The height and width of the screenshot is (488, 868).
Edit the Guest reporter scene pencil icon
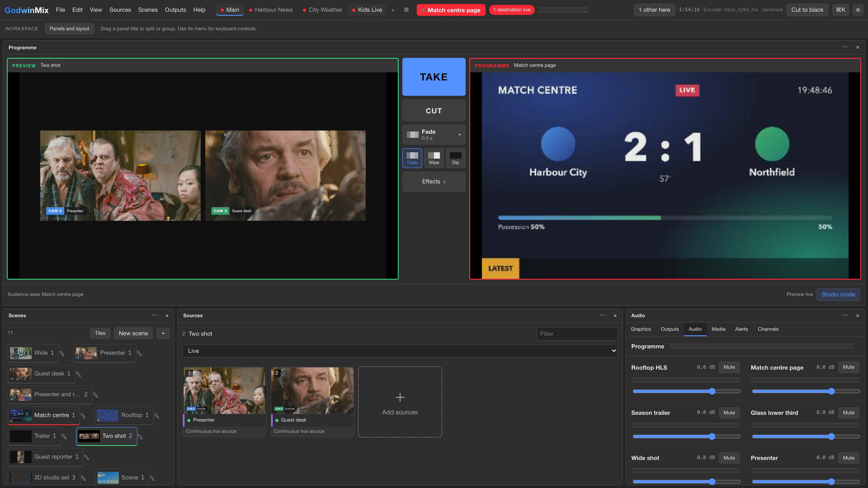point(87,457)
